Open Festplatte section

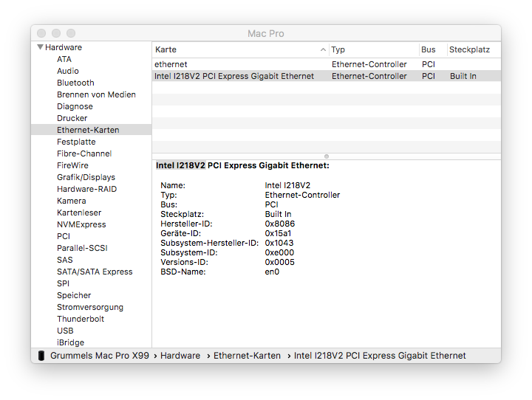pos(76,142)
